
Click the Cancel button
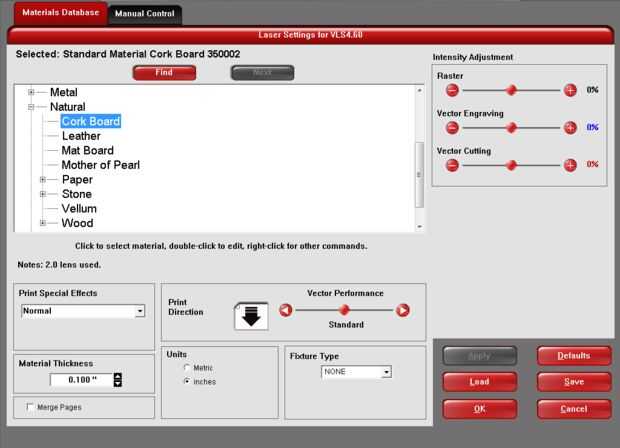click(x=574, y=409)
